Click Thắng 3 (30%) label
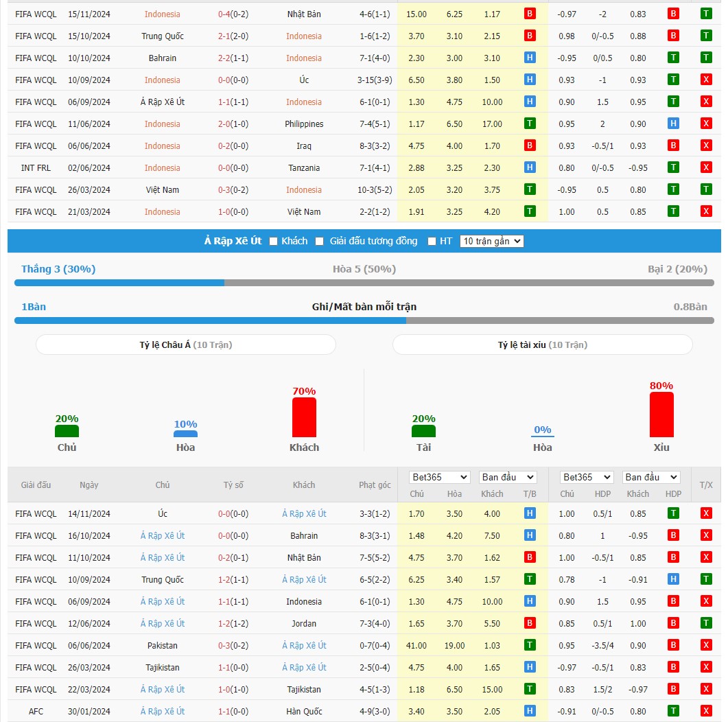Image resolution: width=728 pixels, height=722 pixels. 58,269
